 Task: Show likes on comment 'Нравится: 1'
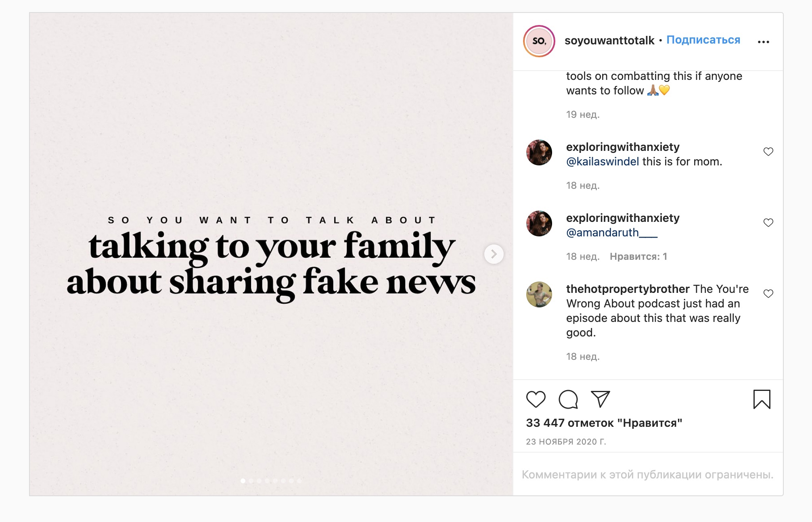pyautogui.click(x=638, y=257)
